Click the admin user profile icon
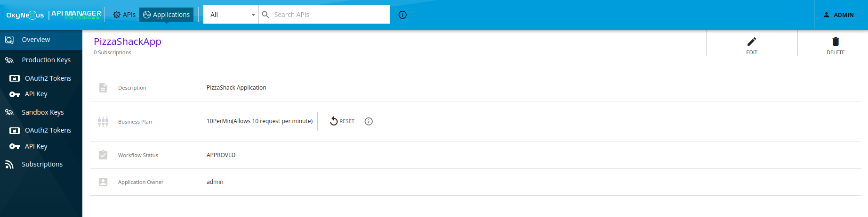Image resolution: width=868 pixels, height=217 pixels. [827, 15]
